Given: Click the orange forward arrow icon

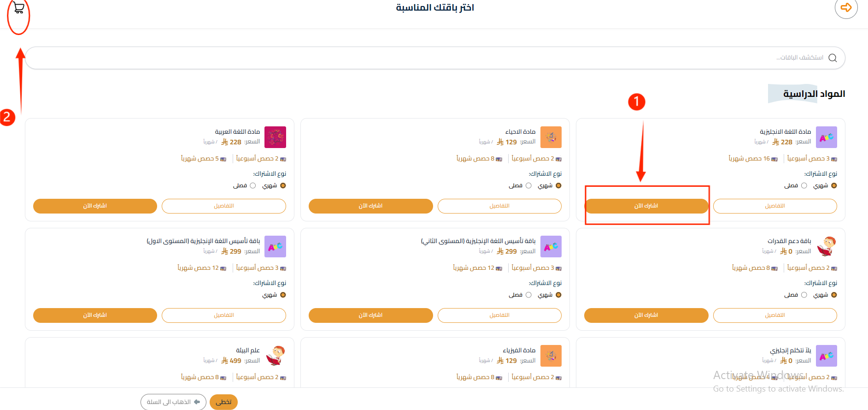Looking at the screenshot, I should coord(846,7).
